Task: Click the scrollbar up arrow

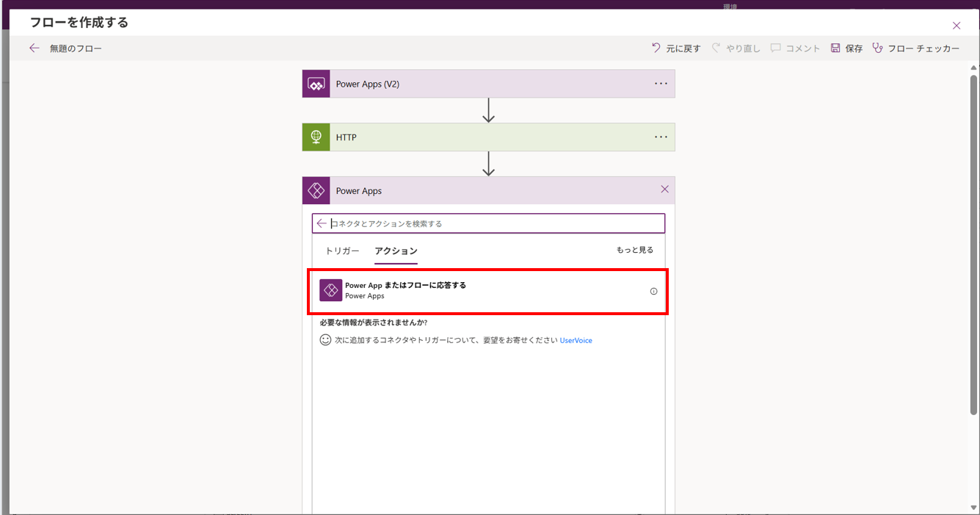Action: [973, 68]
